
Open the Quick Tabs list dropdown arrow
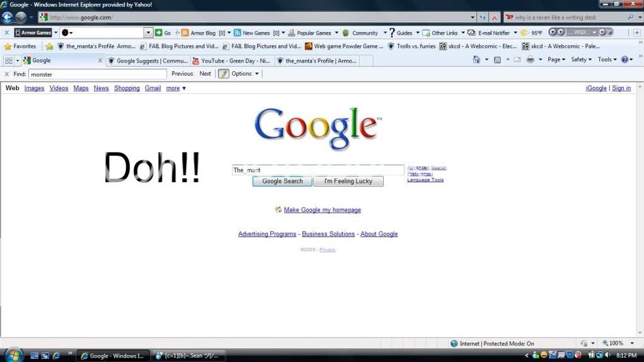click(17, 61)
